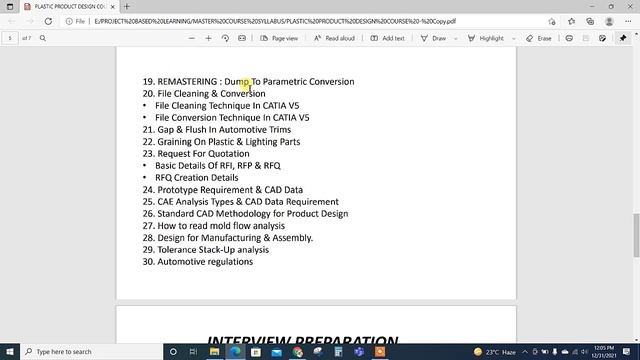Click the line "21. Gap & Flush In Automotive Trims"
Image resolution: width=640 pixels, height=360 pixels.
[x=217, y=130]
